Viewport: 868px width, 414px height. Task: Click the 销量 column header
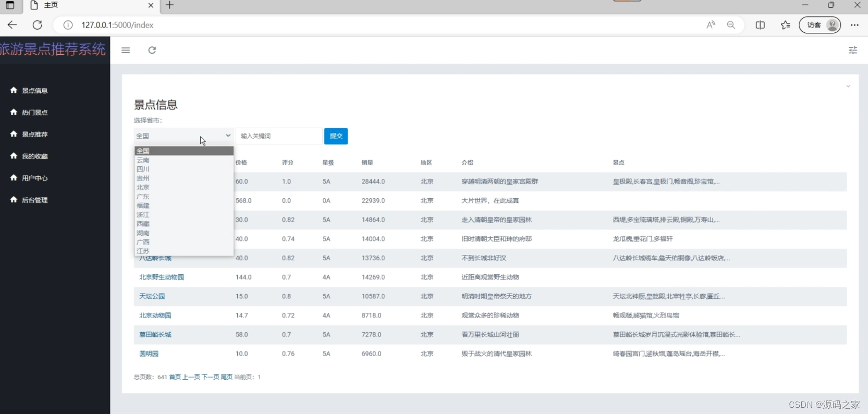point(368,163)
